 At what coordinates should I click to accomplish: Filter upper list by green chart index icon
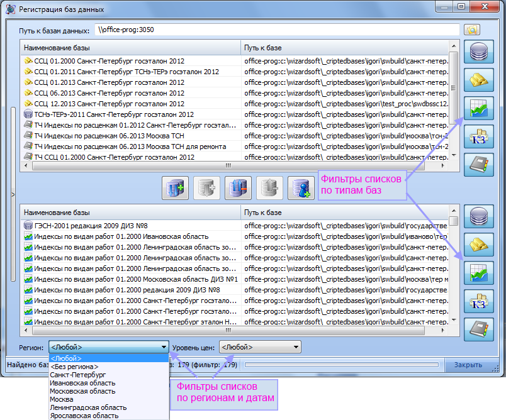click(x=479, y=108)
